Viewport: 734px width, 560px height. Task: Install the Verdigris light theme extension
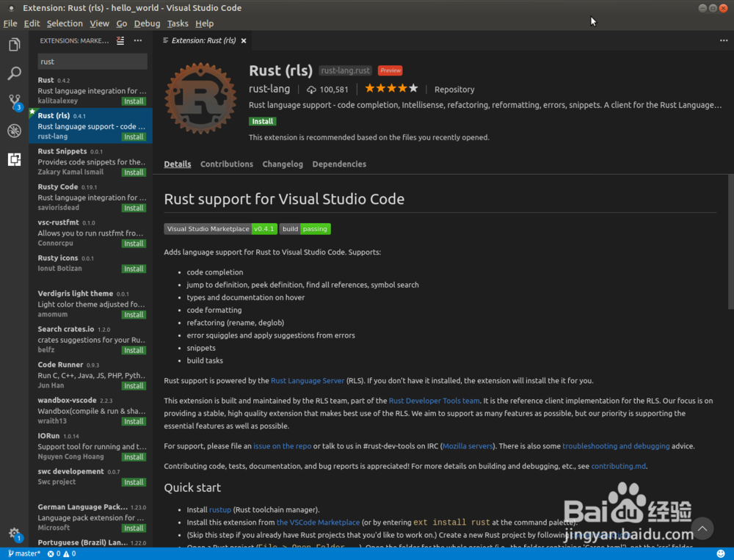click(134, 315)
